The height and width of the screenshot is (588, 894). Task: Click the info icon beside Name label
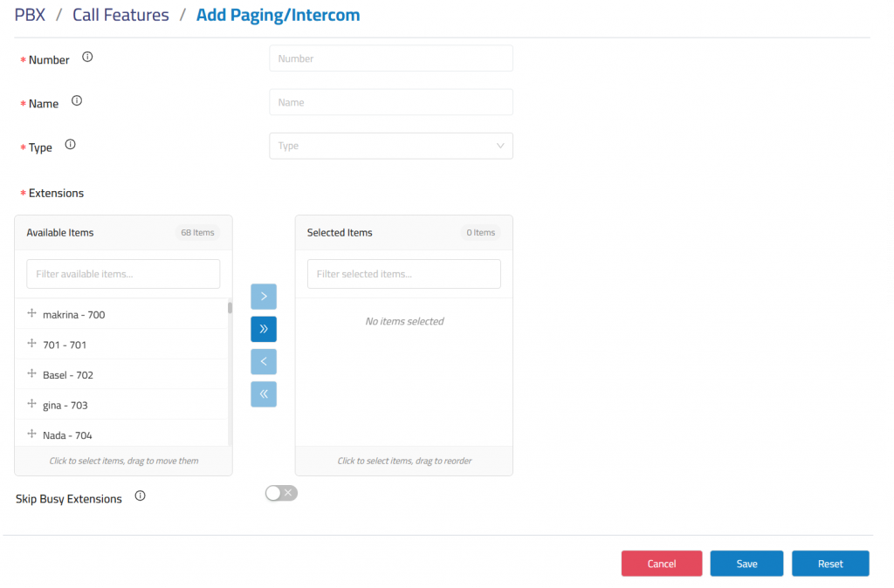(x=77, y=101)
